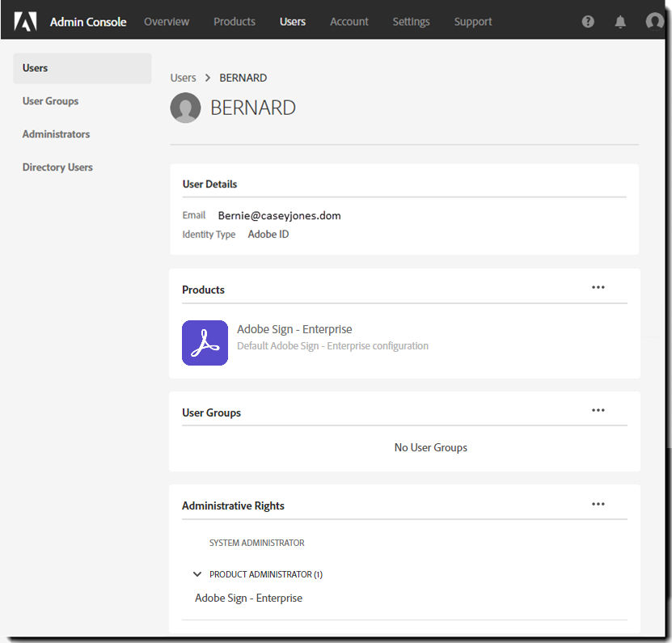Switch to the Products tab
The height and width of the screenshot is (643, 672).
pos(235,21)
